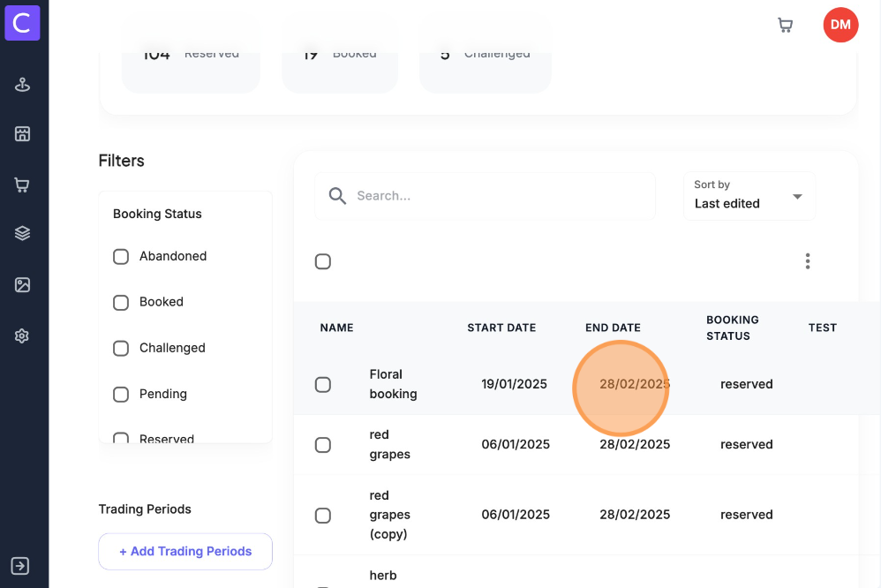Select the red grapes row checkbox
Image resolution: width=881 pixels, height=588 pixels.
tap(323, 445)
